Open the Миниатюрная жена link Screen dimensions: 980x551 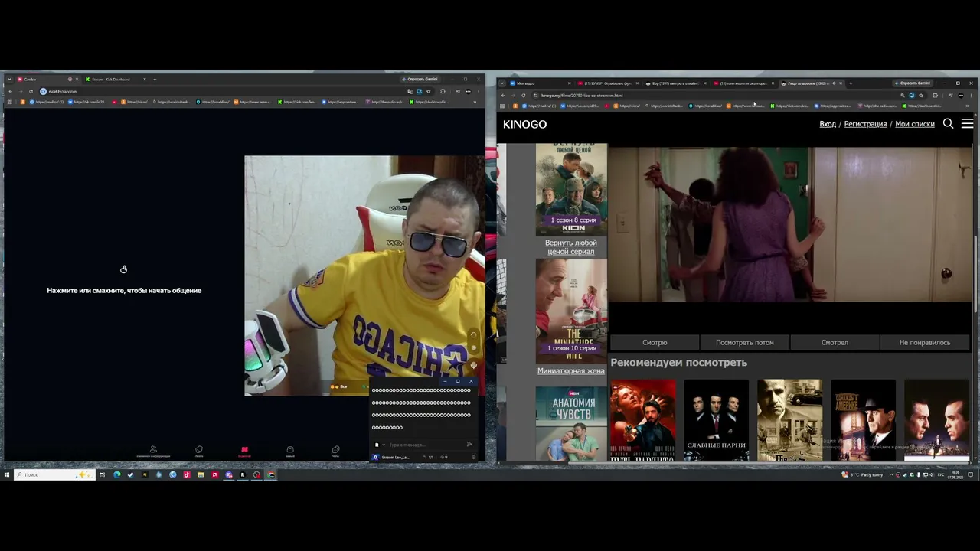coord(571,371)
